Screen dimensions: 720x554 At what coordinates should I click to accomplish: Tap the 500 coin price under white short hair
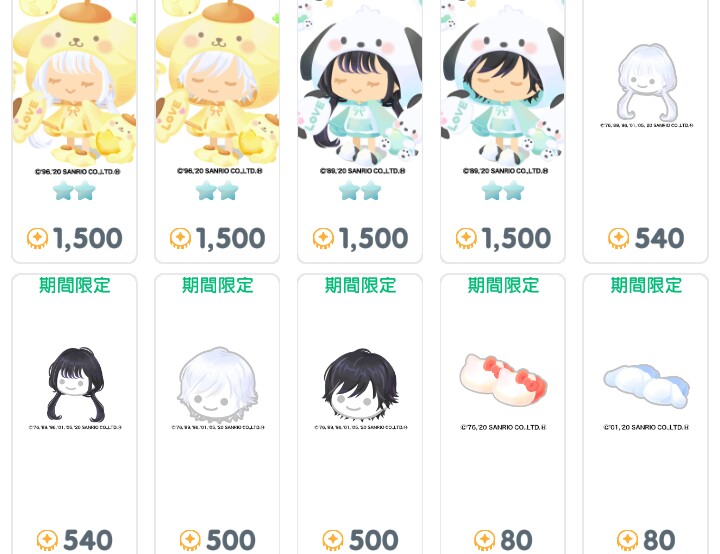tap(217, 540)
